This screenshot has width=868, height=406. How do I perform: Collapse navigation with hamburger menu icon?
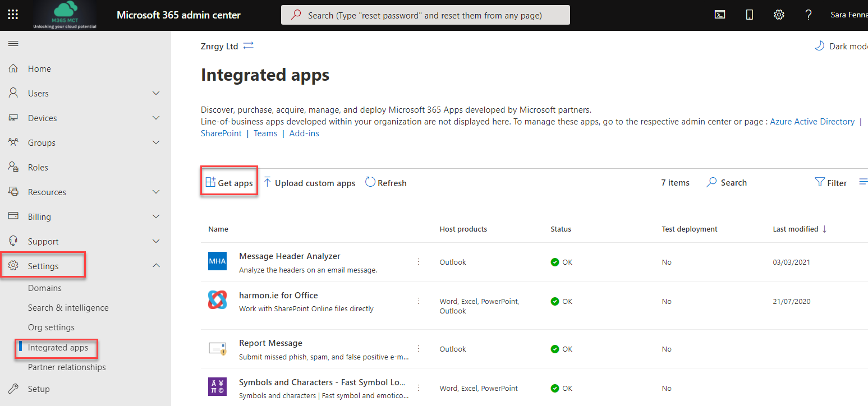[x=13, y=44]
